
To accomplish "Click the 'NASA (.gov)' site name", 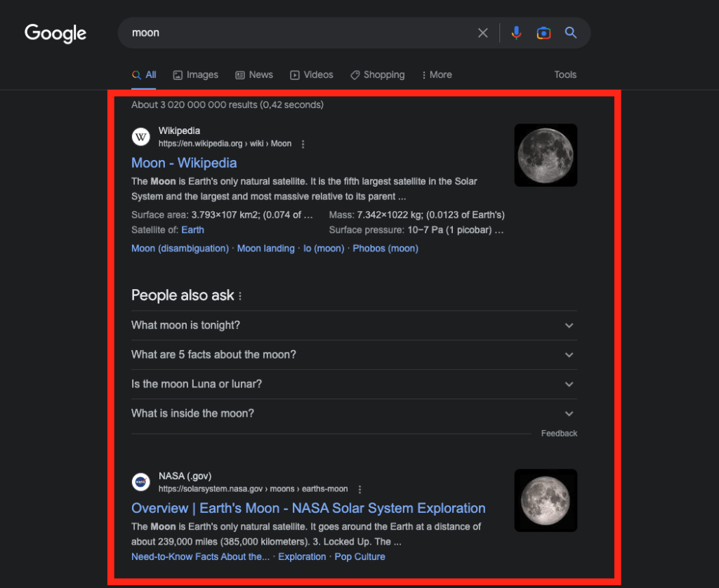I will pyautogui.click(x=185, y=476).
